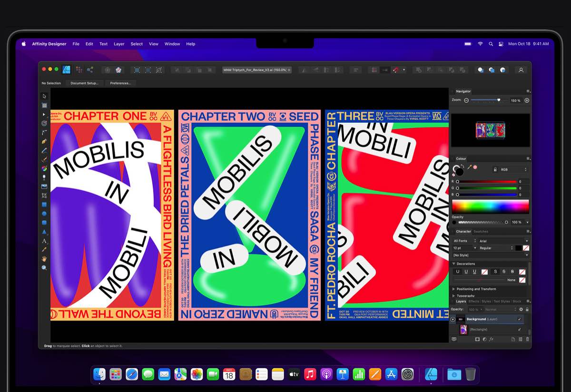Expand Positioning and Transform section
This screenshot has height=392, width=571.
click(454, 289)
